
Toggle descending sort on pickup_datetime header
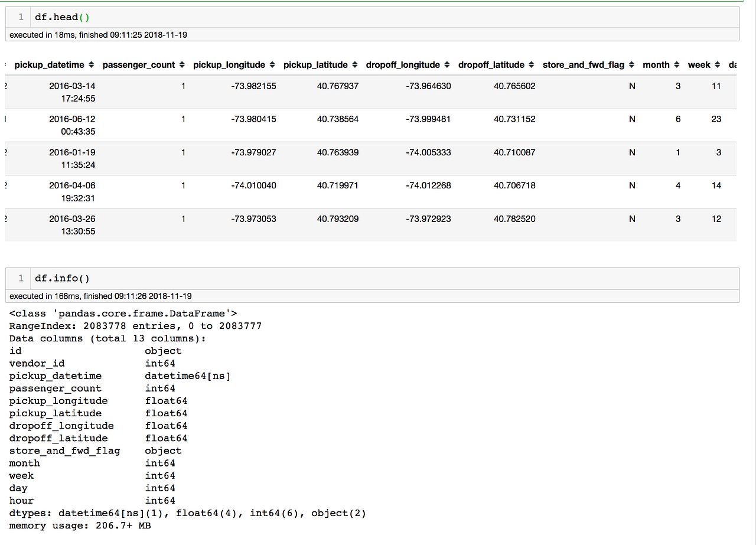click(x=93, y=64)
